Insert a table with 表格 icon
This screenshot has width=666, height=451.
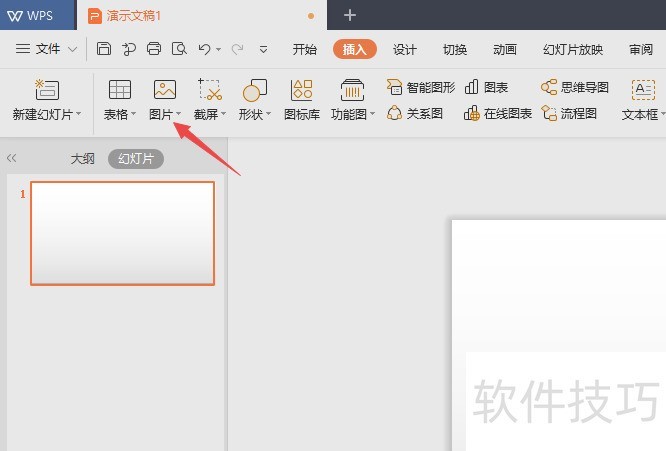[120, 91]
